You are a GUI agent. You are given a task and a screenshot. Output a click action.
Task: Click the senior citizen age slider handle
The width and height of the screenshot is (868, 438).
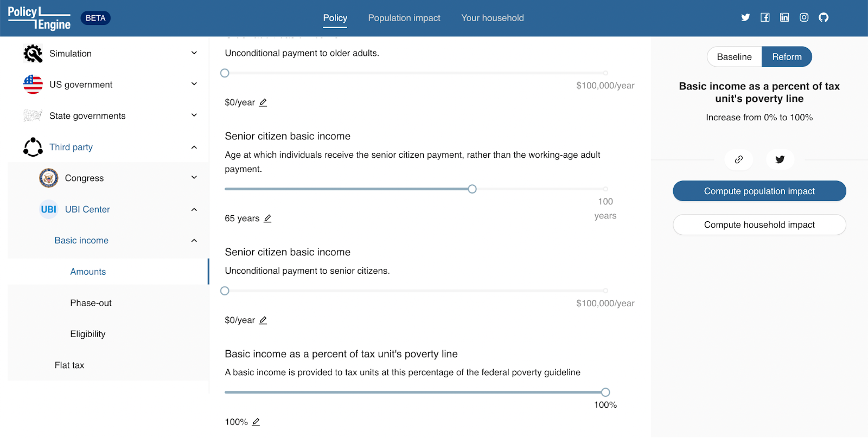point(473,189)
